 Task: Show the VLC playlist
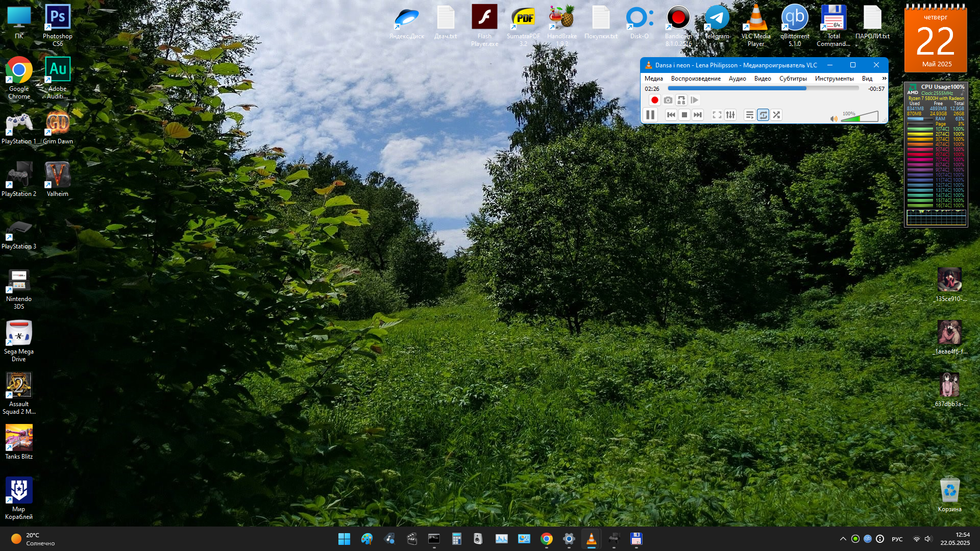(x=749, y=115)
